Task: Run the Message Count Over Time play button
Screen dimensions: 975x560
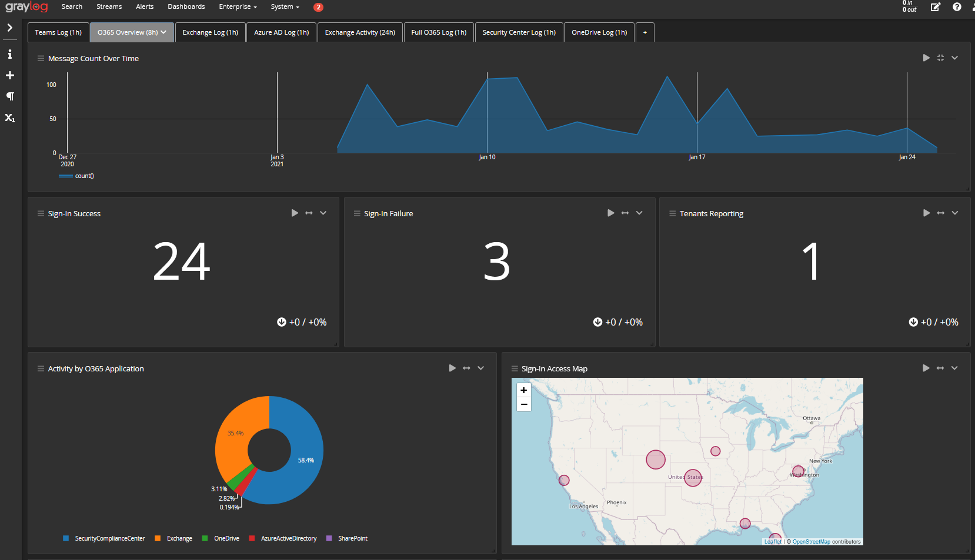Action: click(926, 58)
